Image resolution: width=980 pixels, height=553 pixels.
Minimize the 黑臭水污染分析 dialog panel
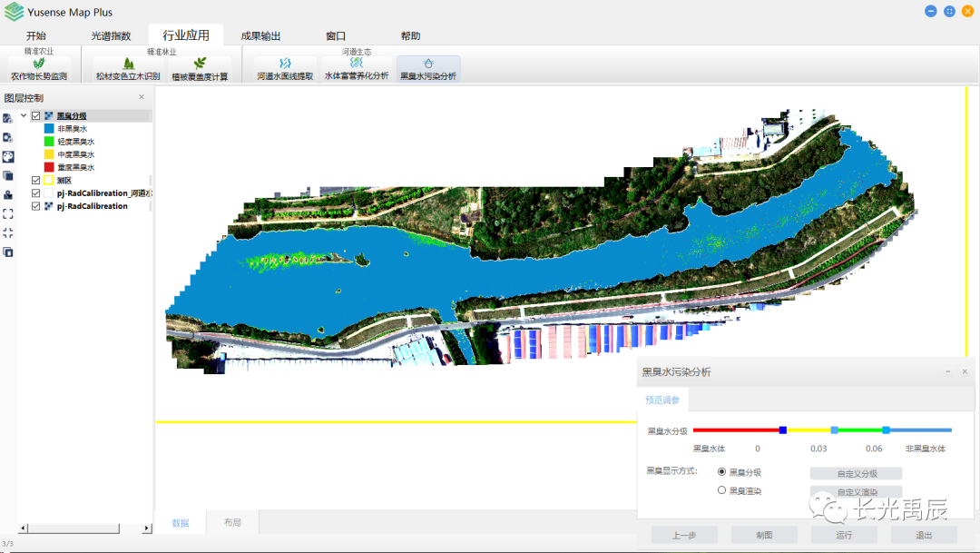pyautogui.click(x=947, y=371)
